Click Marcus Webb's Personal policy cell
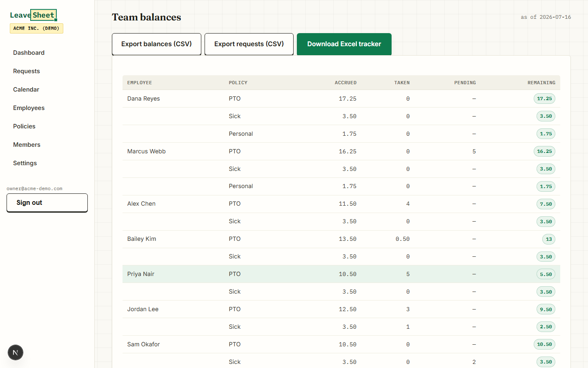Image resolution: width=588 pixels, height=368 pixels. click(241, 186)
